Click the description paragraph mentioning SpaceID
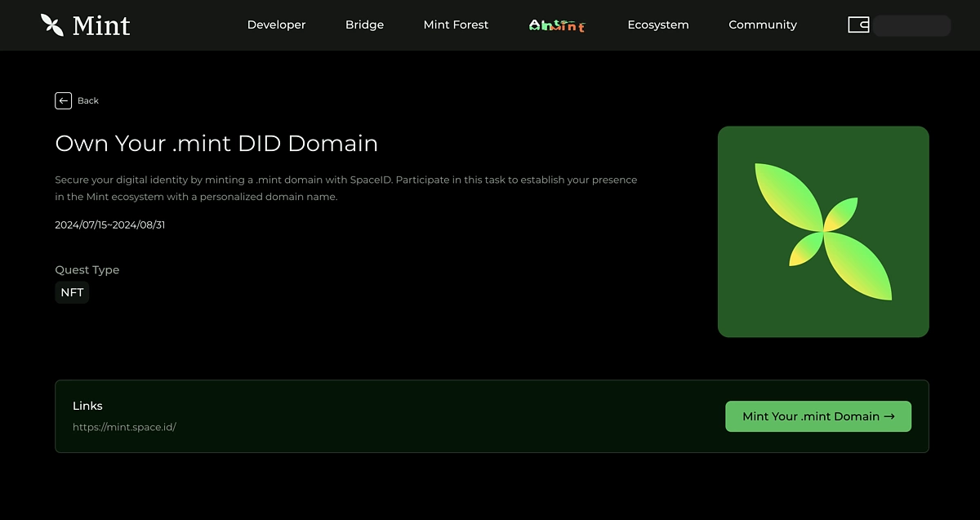980x520 pixels. pos(346,188)
